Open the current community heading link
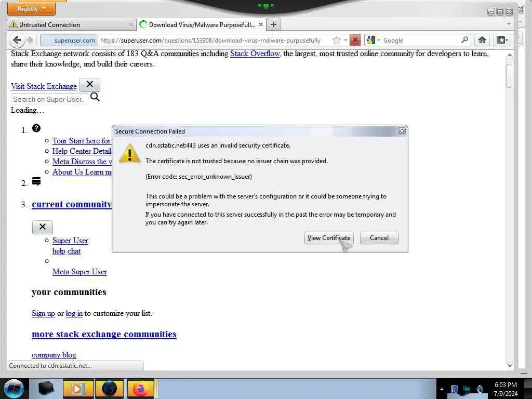This screenshot has width=532, height=399. pos(72,204)
